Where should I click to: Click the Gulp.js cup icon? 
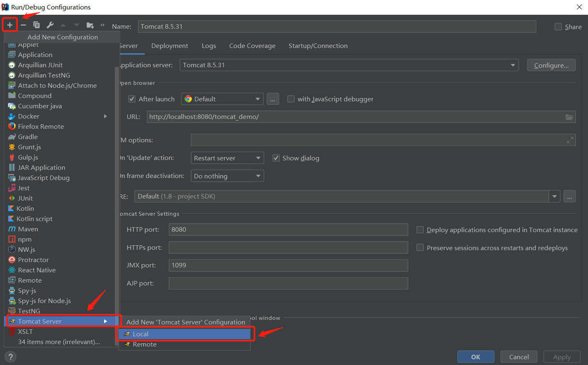(x=12, y=157)
